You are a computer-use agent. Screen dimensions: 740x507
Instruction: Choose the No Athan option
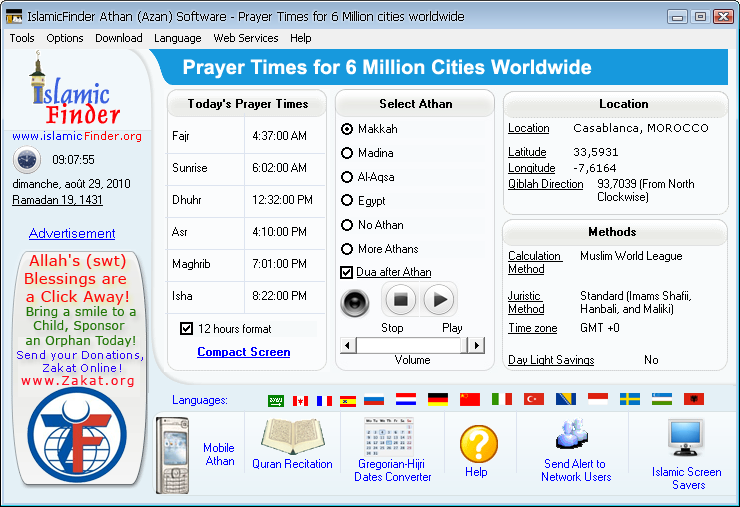(347, 225)
